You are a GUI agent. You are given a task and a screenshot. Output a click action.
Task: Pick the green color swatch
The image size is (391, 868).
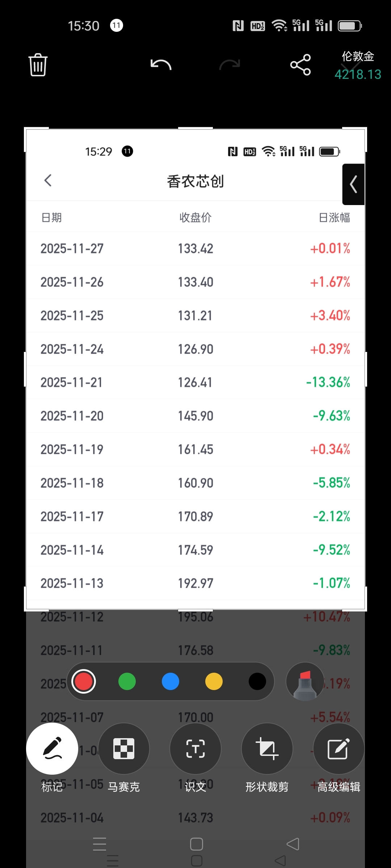tap(127, 682)
